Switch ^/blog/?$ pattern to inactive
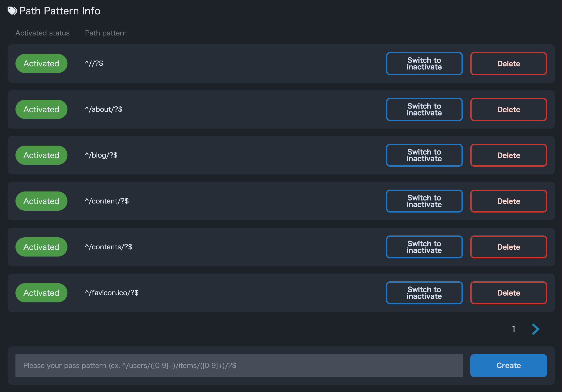562x392 pixels. pyautogui.click(x=424, y=155)
